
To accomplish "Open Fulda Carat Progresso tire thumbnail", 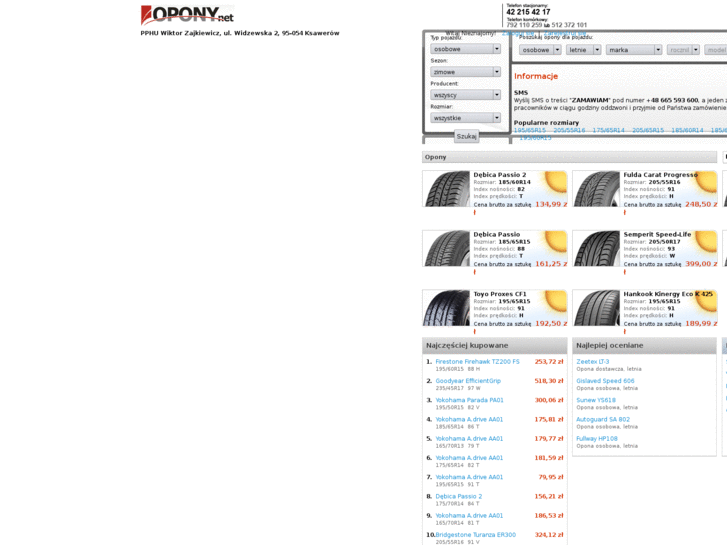I will (x=597, y=189).
